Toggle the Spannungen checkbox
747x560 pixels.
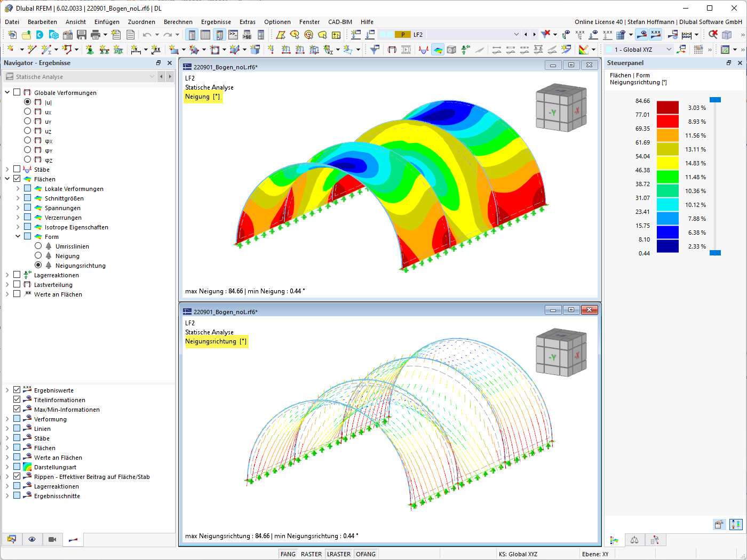point(28,207)
